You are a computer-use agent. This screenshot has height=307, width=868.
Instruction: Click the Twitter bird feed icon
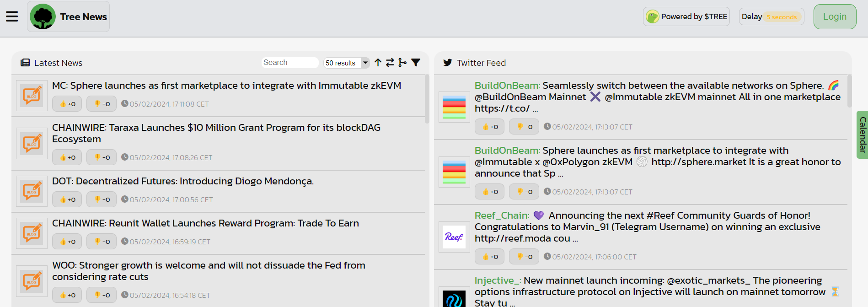click(448, 63)
